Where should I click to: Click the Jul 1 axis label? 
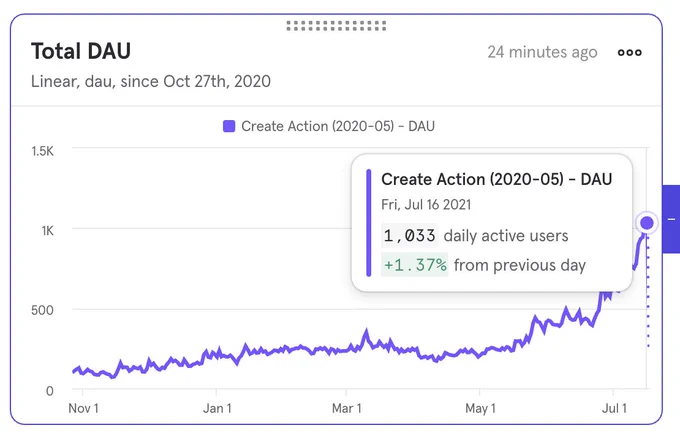[614, 408]
